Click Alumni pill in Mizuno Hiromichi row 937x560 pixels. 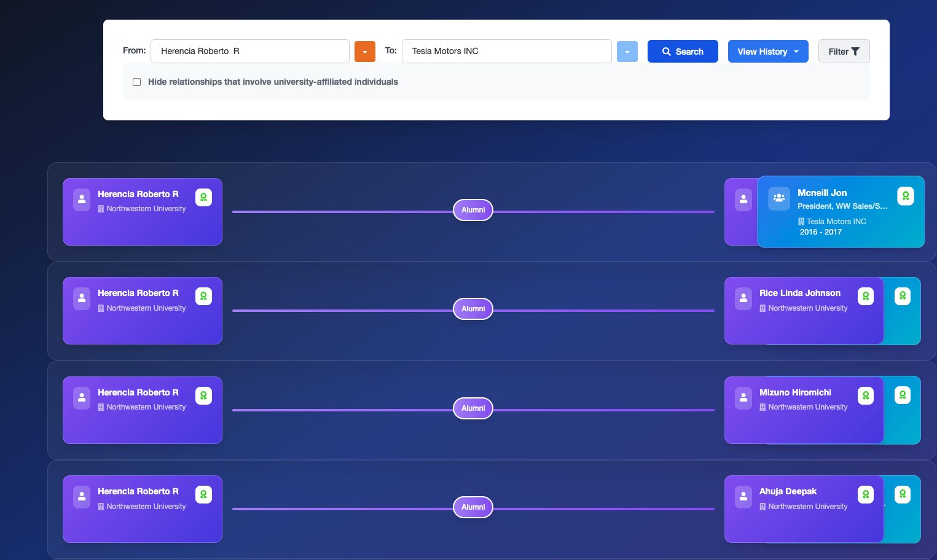[x=473, y=408]
